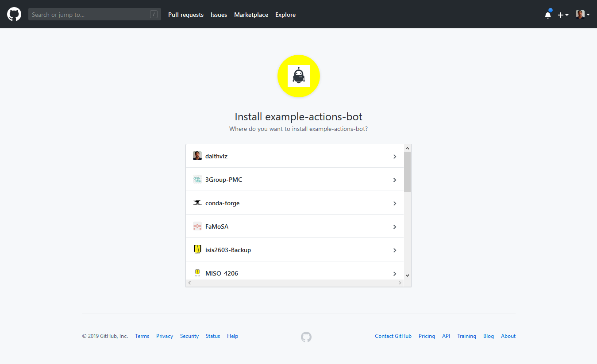
Task: Open the notifications bell
Action: (x=548, y=15)
